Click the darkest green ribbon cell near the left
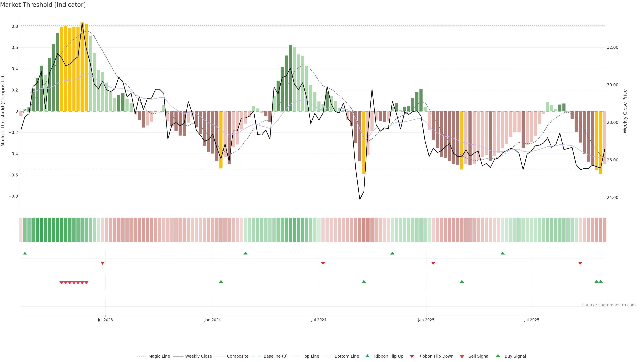The image size is (644, 362). (41, 230)
